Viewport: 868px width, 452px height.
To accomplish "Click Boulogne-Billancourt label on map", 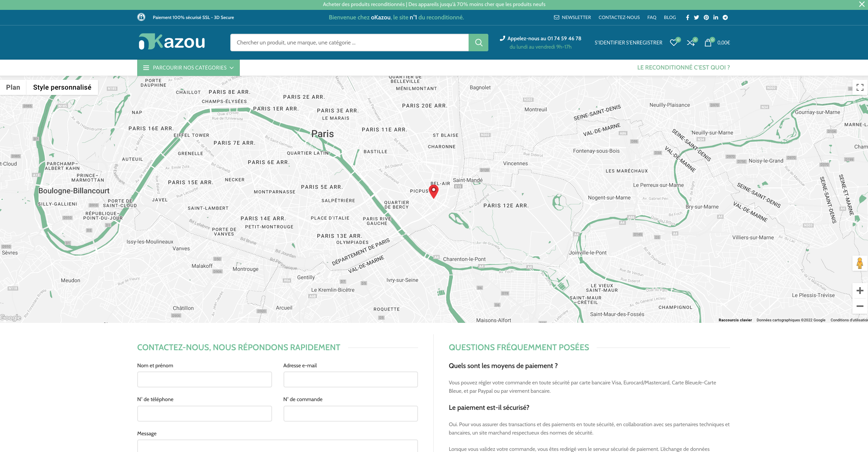I will click(x=74, y=191).
